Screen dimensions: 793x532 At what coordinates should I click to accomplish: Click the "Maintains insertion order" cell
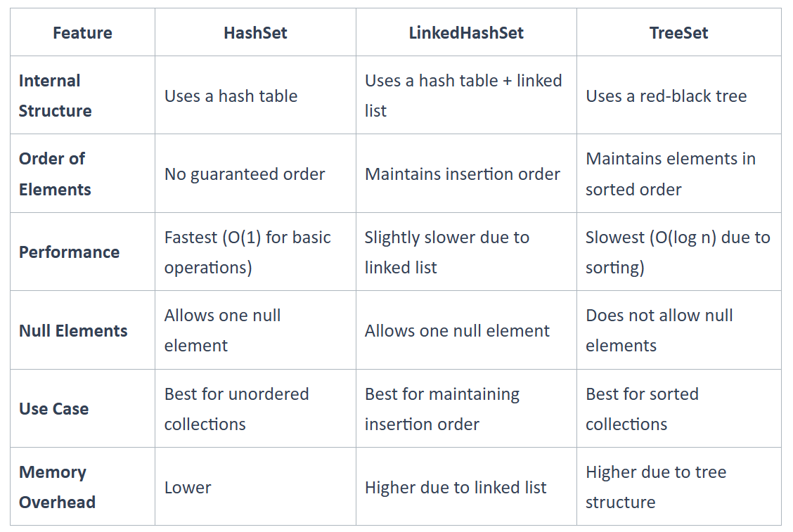[x=462, y=174]
